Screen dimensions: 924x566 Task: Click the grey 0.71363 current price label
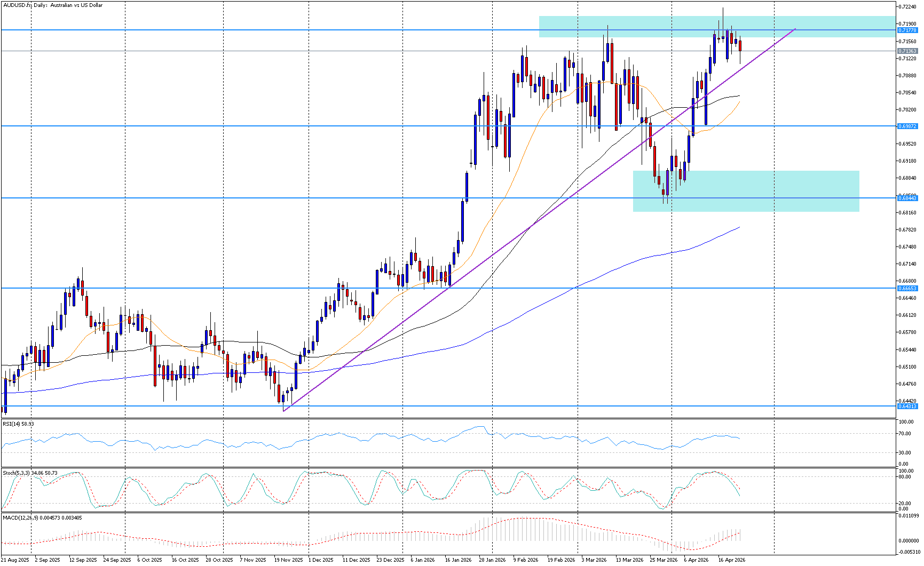pyautogui.click(x=907, y=51)
